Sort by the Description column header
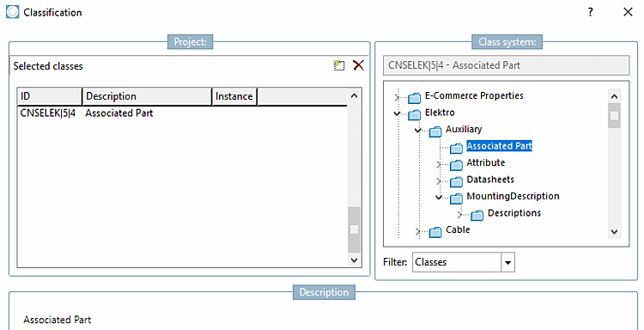Screen dimensions: 644x330 pos(147,96)
